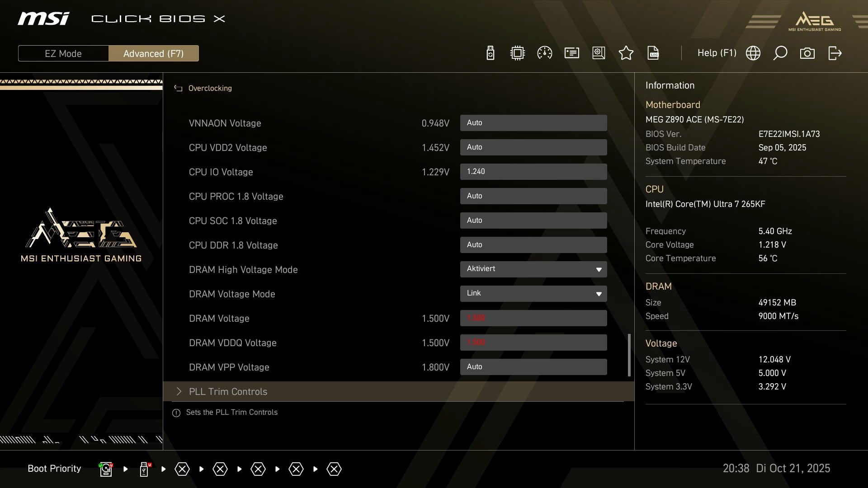Image resolution: width=868 pixels, height=488 pixels.
Task: Switch to EZ Mode tab
Action: (x=63, y=53)
